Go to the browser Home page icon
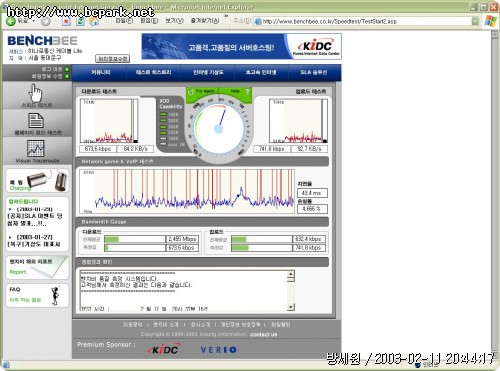 click(94, 22)
